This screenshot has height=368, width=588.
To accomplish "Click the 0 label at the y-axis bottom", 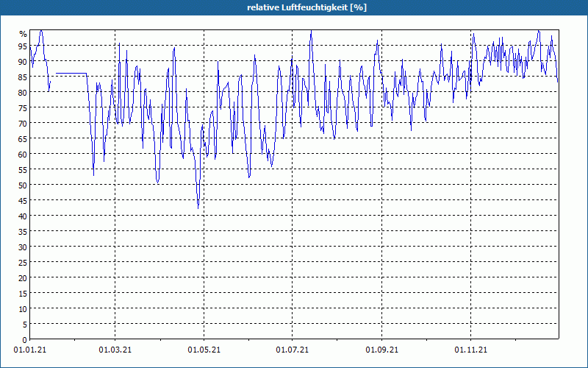I will 24,339.
